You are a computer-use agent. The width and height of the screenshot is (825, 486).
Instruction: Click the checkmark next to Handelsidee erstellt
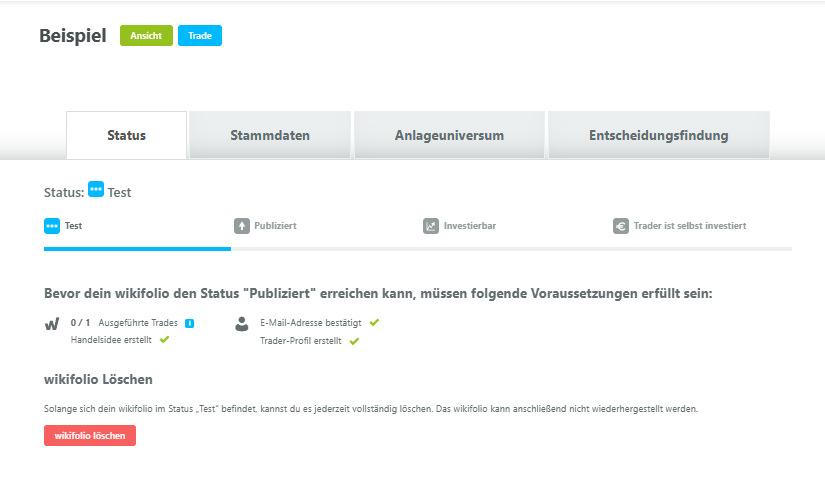165,340
